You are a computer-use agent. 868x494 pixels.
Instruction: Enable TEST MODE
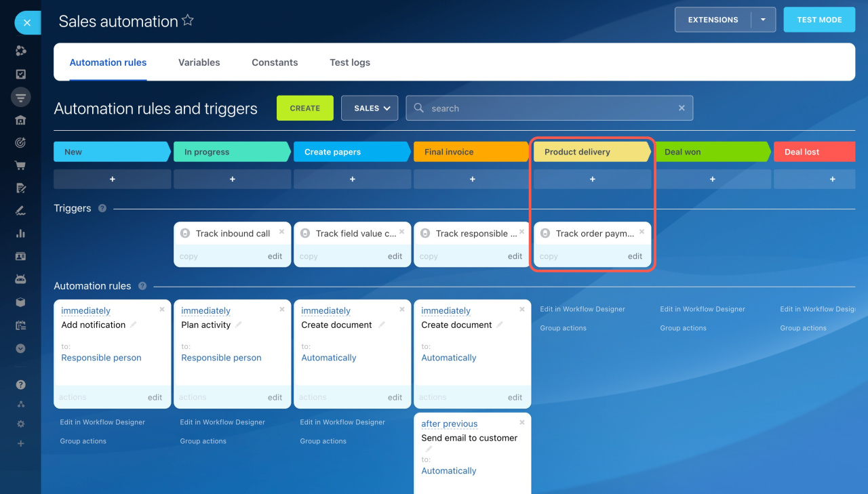818,20
